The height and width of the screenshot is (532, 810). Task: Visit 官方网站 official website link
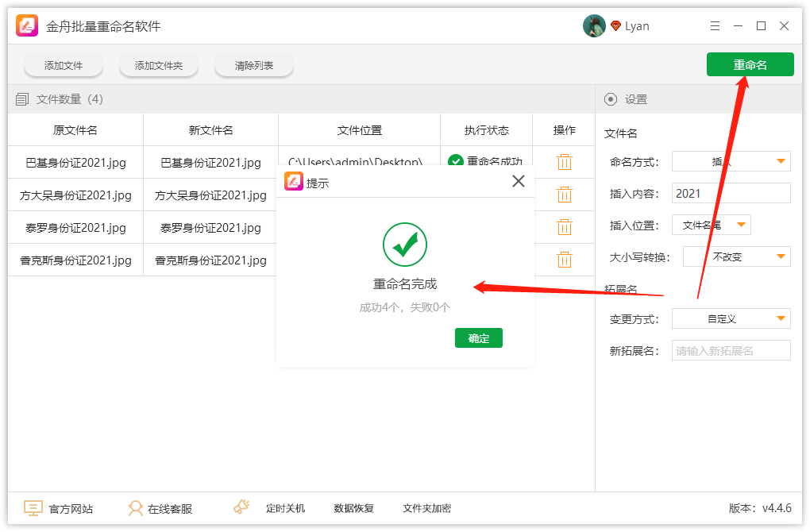(x=60, y=507)
